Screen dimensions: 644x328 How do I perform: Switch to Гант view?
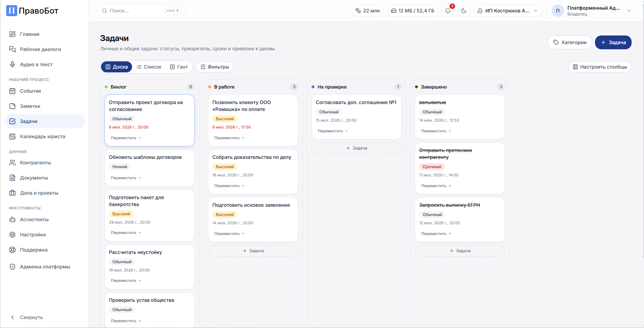point(179,67)
